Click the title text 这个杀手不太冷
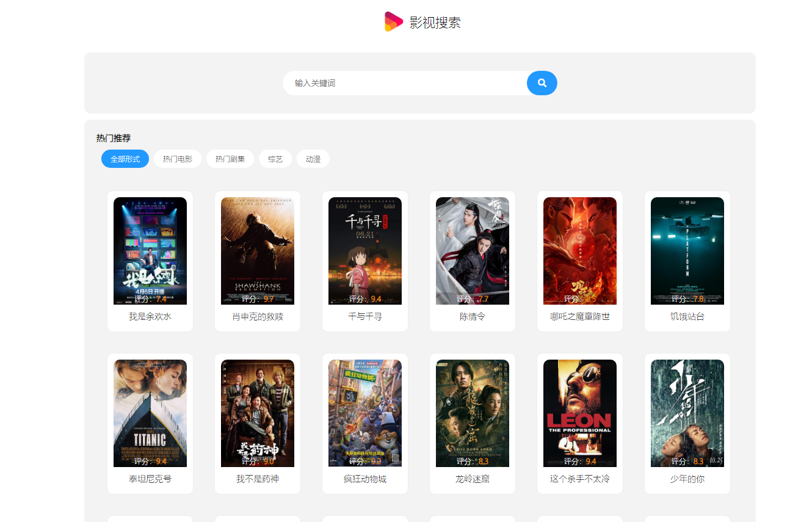 pos(580,479)
